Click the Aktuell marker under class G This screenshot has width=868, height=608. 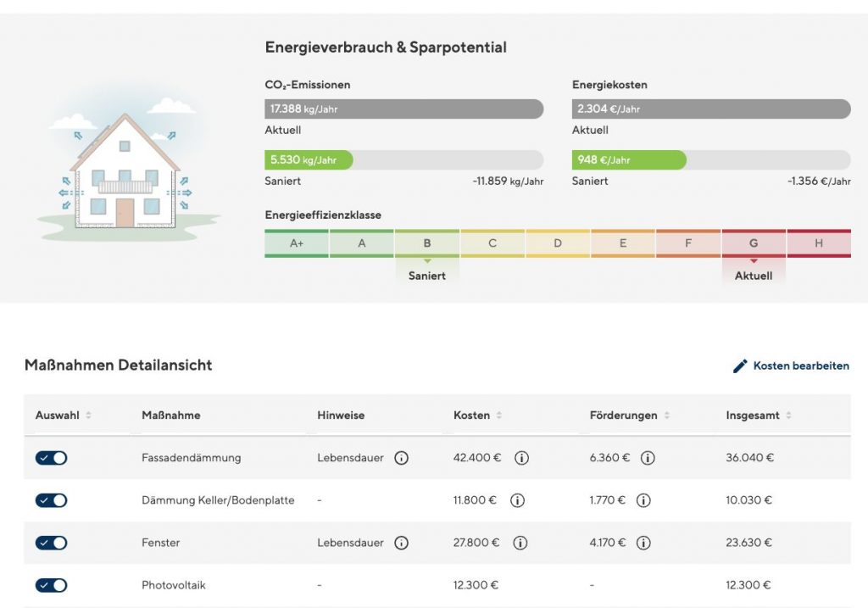pyautogui.click(x=754, y=276)
